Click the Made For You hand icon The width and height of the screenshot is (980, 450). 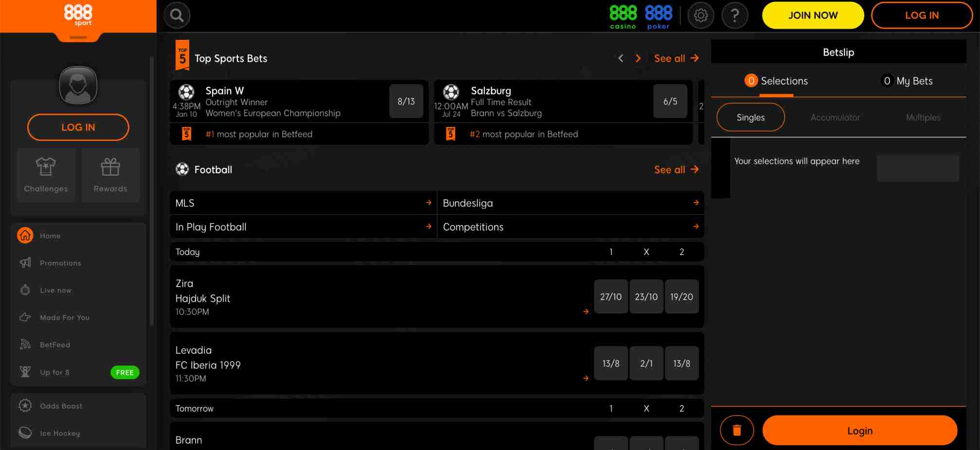point(25,317)
